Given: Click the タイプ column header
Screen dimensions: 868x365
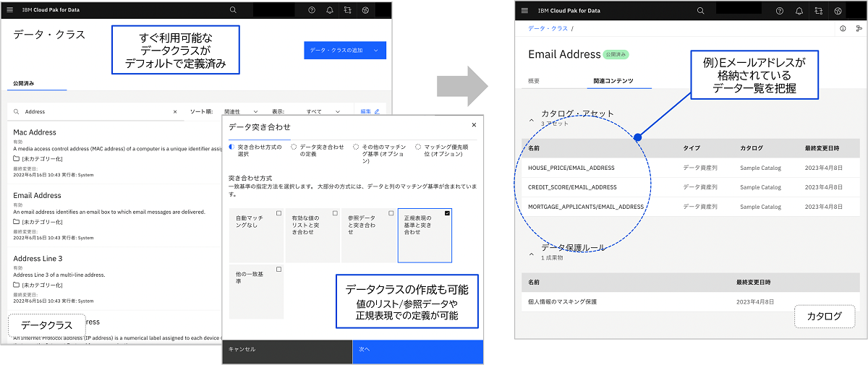Looking at the screenshot, I should pyautogui.click(x=691, y=147).
